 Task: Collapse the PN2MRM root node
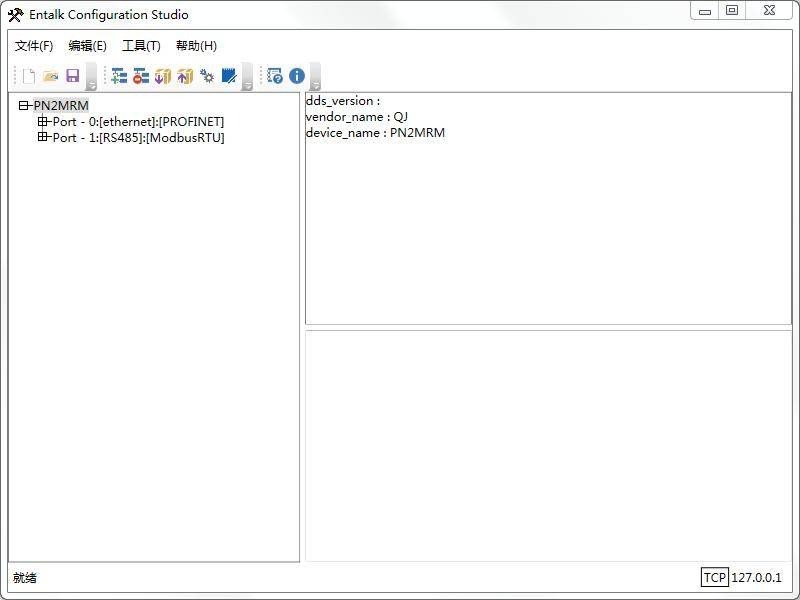(x=23, y=106)
